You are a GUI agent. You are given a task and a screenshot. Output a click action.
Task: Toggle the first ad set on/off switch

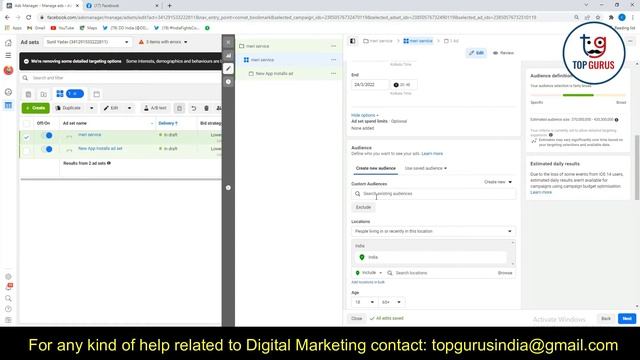[47, 136]
